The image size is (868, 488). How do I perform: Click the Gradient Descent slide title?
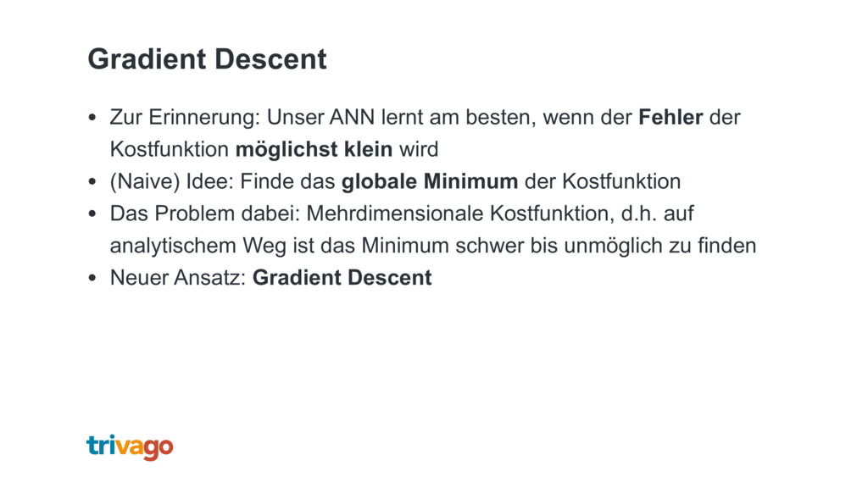tap(207, 59)
